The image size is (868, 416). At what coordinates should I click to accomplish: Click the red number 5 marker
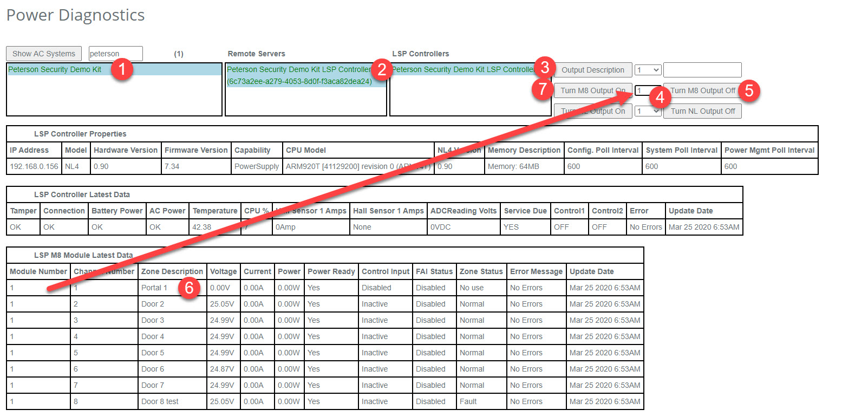(x=749, y=90)
